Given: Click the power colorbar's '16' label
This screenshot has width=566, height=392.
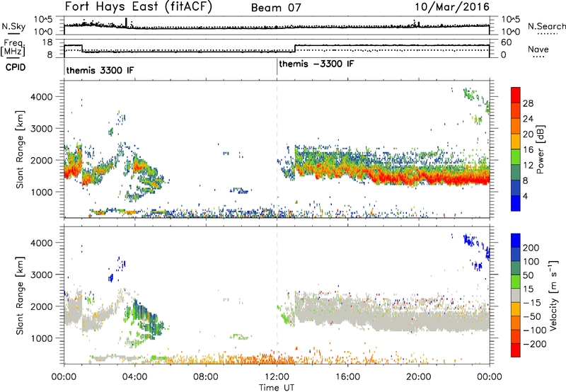Looking at the screenshot, I should [x=528, y=150].
